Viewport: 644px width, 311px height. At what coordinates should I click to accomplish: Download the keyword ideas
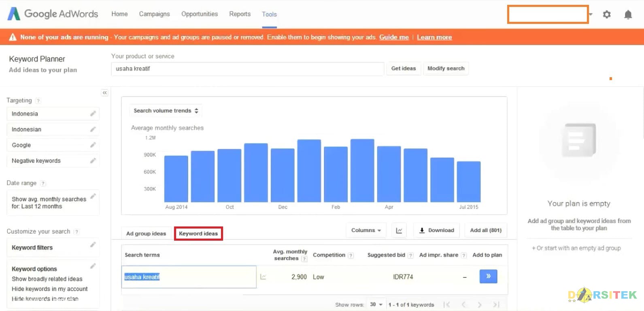click(x=436, y=231)
